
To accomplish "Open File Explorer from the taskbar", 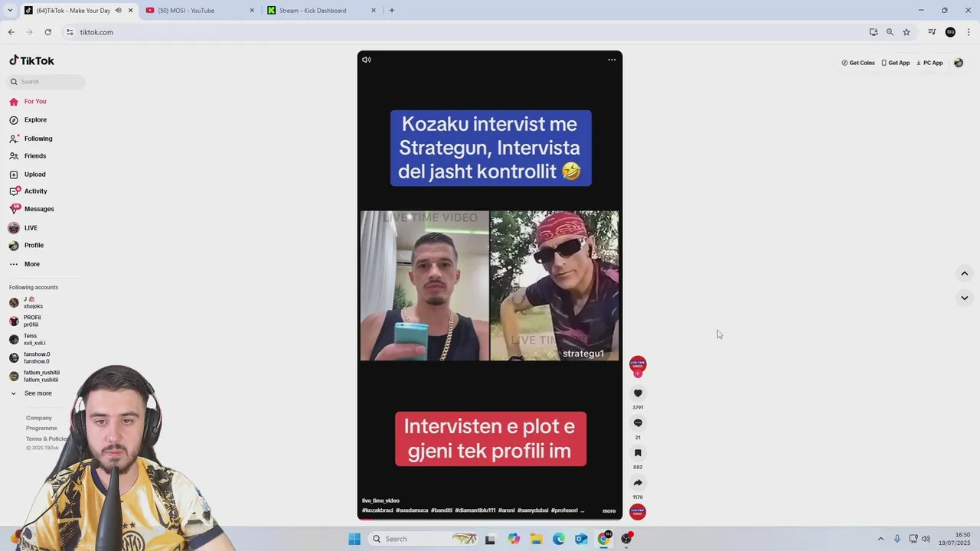I will (x=536, y=539).
